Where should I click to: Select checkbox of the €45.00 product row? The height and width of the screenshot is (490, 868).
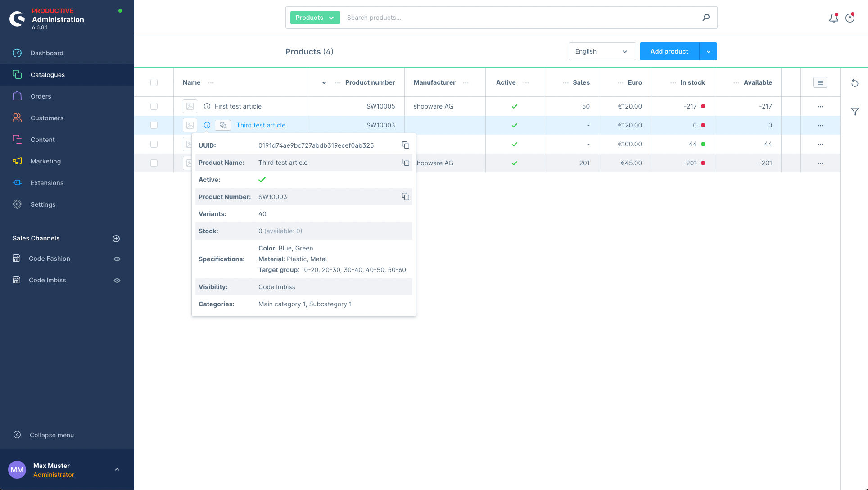[x=154, y=163]
